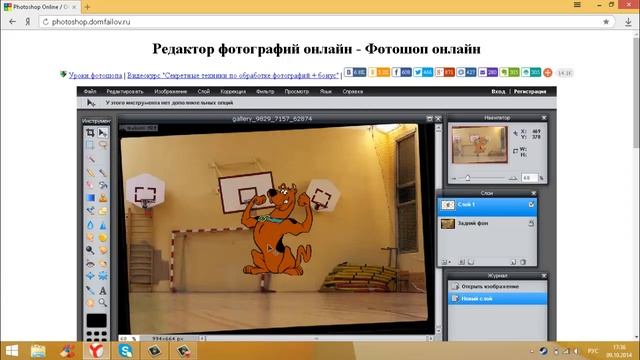This screenshot has width=640, height=360.
Task: Open the black foreground color swatch
Action: pyautogui.click(x=96, y=320)
